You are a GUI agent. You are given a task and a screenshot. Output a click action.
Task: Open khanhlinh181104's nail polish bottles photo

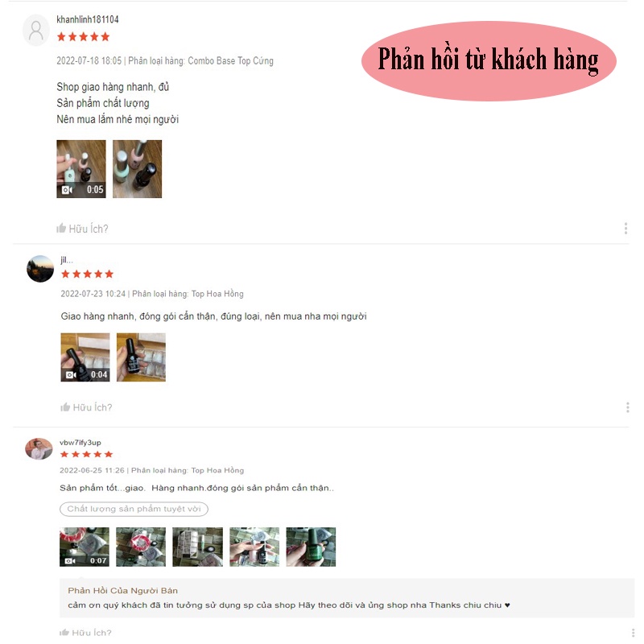point(137,169)
